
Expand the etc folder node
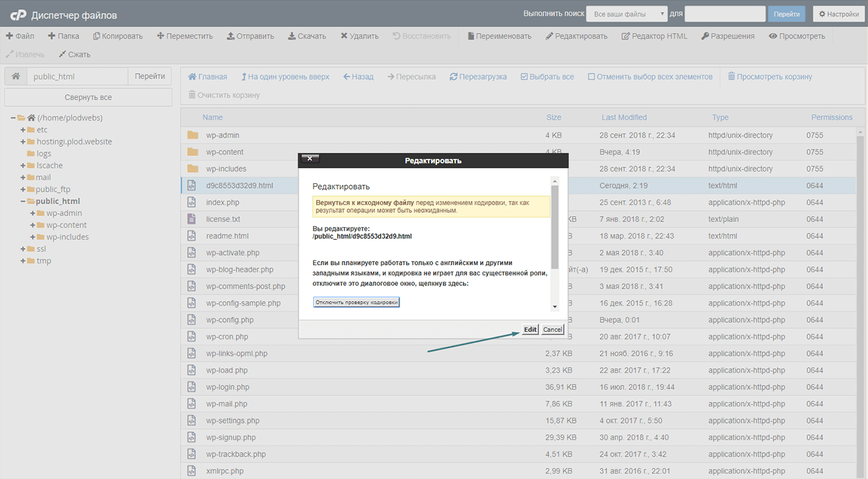[23, 130]
